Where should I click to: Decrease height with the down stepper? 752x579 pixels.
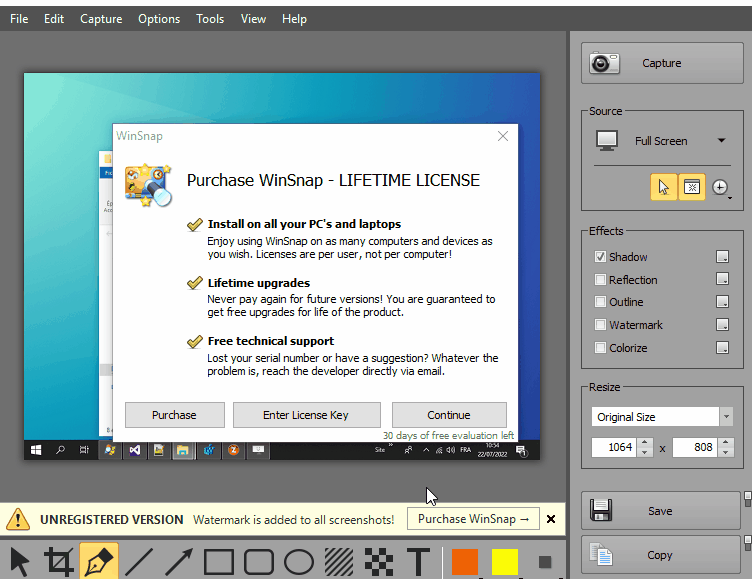click(726, 452)
